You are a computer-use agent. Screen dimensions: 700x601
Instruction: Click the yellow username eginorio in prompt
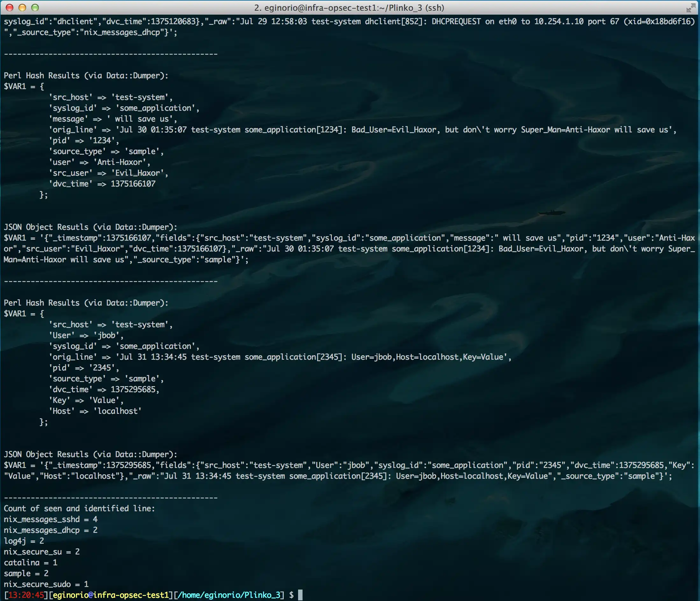click(70, 595)
